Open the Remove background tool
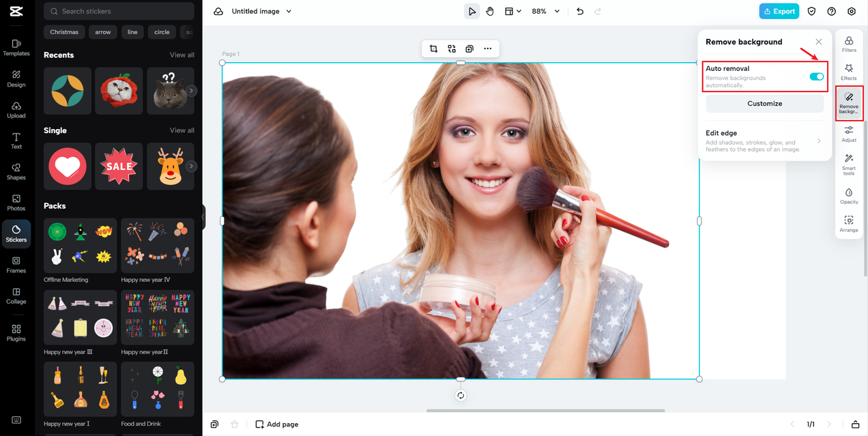This screenshot has height=436, width=868. [x=849, y=104]
